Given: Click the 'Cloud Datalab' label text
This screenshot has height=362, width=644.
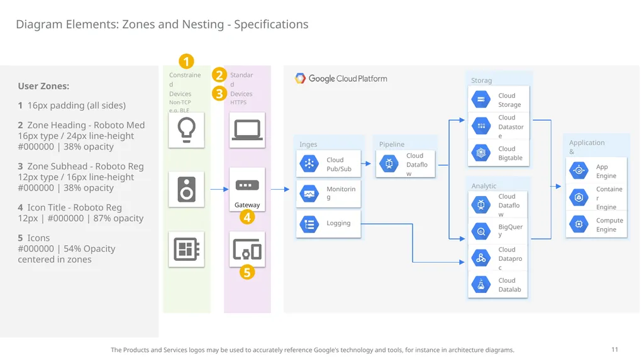Looking at the screenshot, I should tap(509, 285).
